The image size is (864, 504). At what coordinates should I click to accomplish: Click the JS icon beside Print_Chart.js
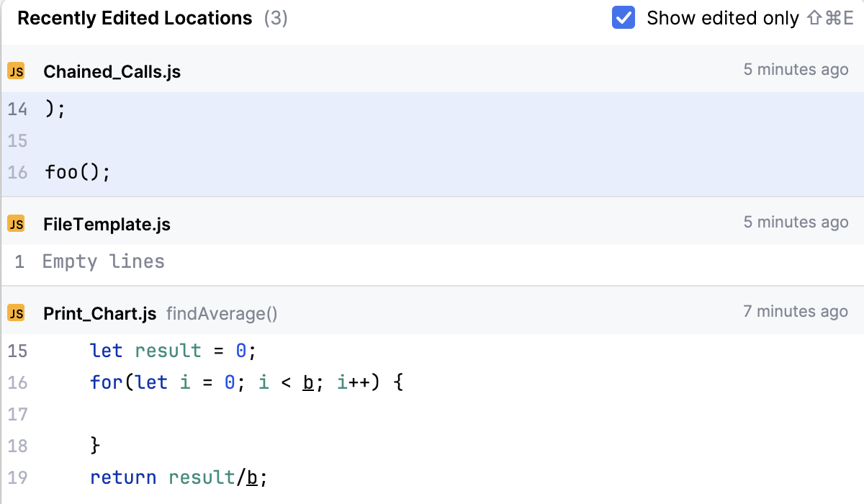pos(16,313)
